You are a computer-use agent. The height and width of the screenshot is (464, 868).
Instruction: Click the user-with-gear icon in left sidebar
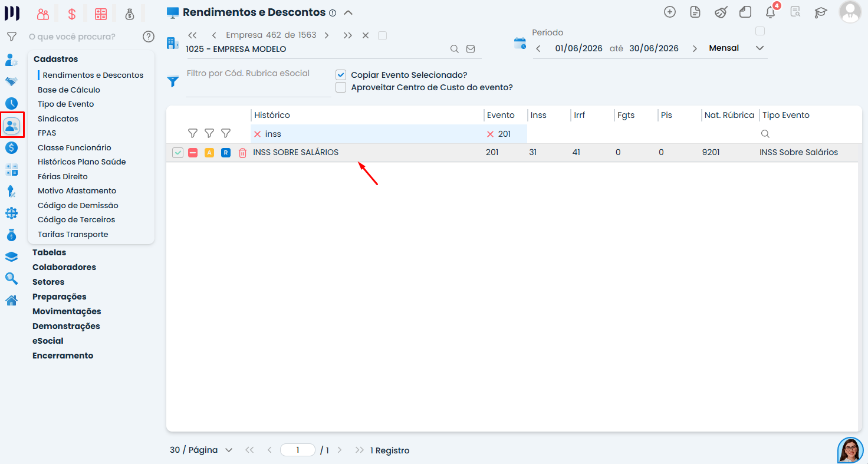(x=11, y=60)
